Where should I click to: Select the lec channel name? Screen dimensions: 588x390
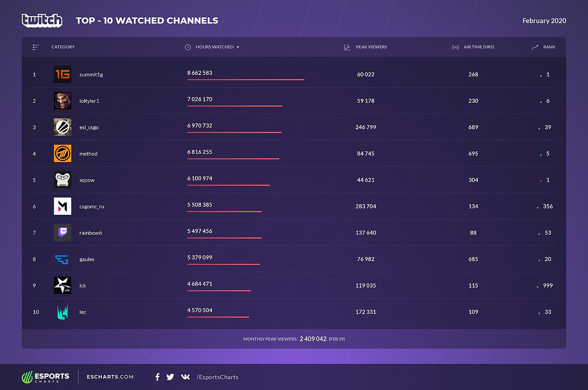(x=83, y=312)
